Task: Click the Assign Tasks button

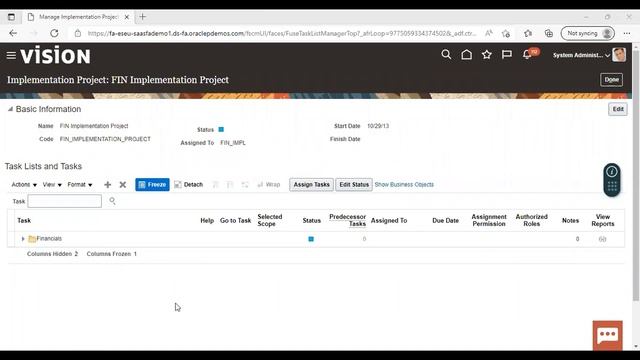Action: (x=311, y=184)
